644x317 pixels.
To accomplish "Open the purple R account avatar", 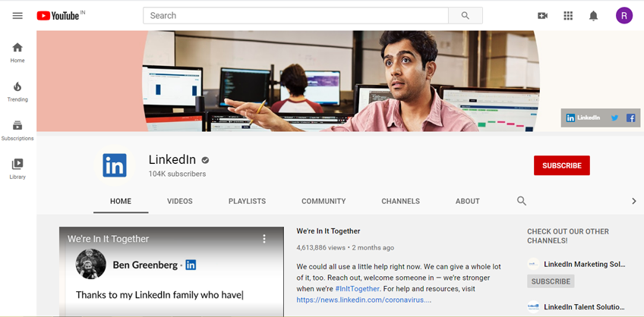I will click(x=624, y=16).
